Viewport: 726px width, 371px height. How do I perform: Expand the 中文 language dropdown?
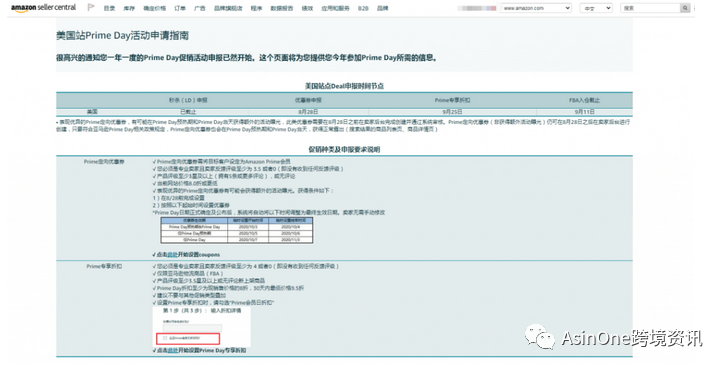point(595,8)
